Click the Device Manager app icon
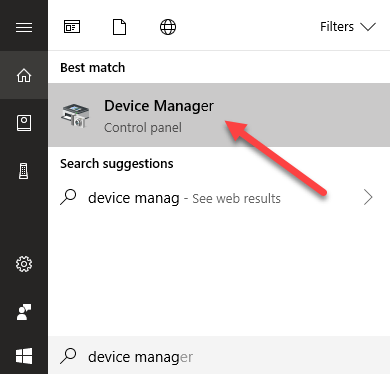 point(75,115)
